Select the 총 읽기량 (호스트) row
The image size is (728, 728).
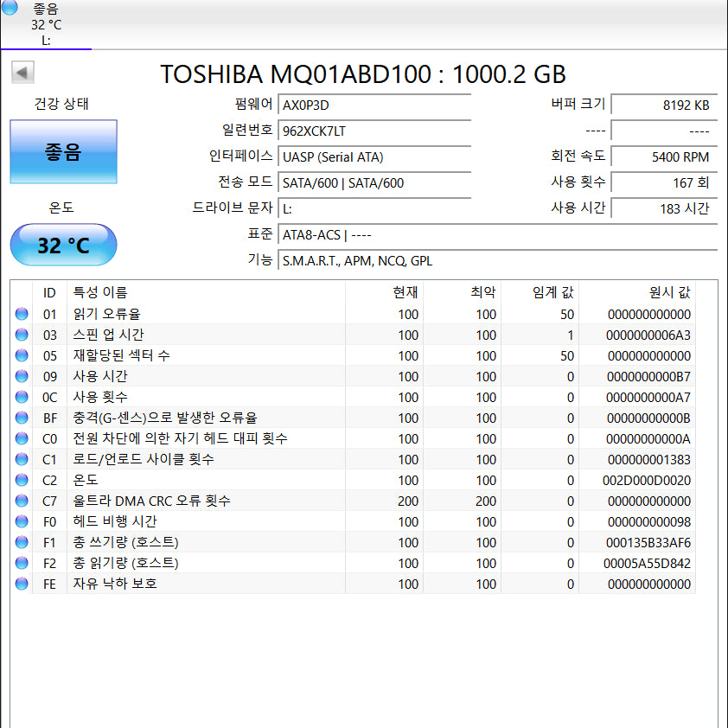353,563
